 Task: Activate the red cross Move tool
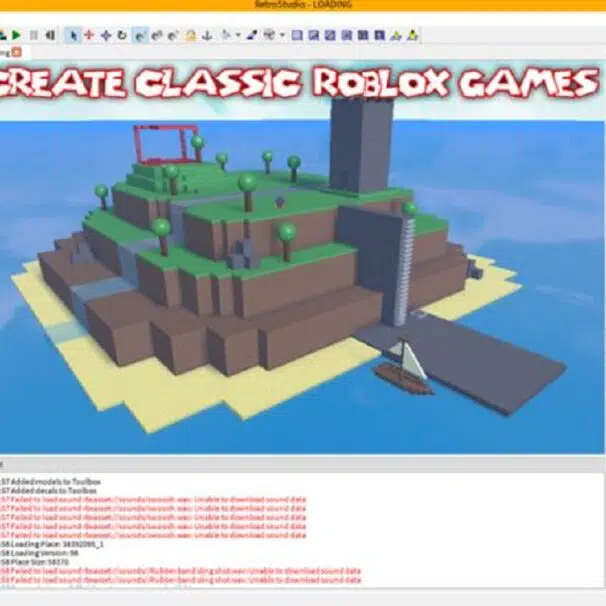pos(89,35)
